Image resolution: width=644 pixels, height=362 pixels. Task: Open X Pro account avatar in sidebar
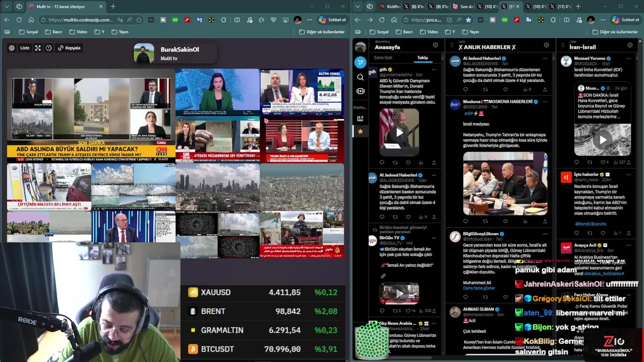[360, 47]
